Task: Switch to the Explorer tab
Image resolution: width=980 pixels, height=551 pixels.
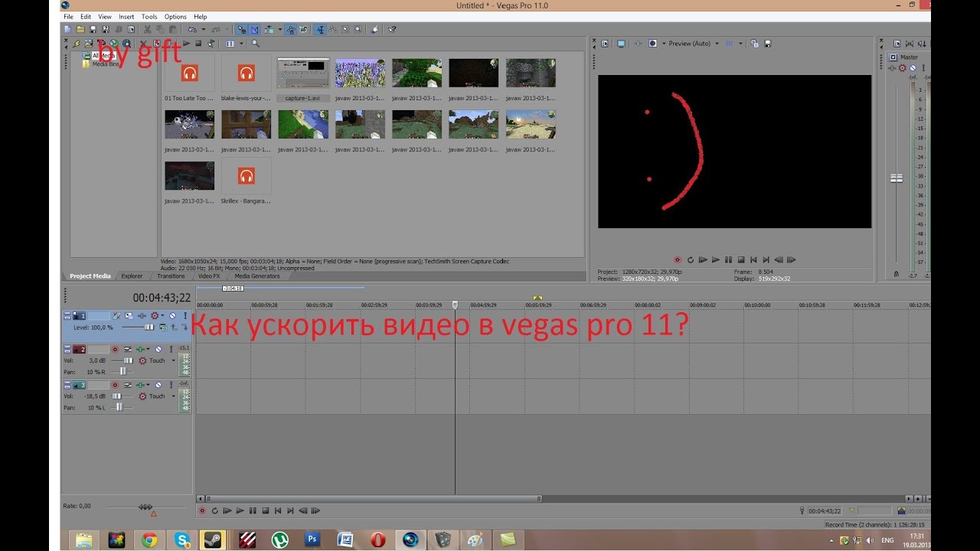Action: (x=132, y=276)
